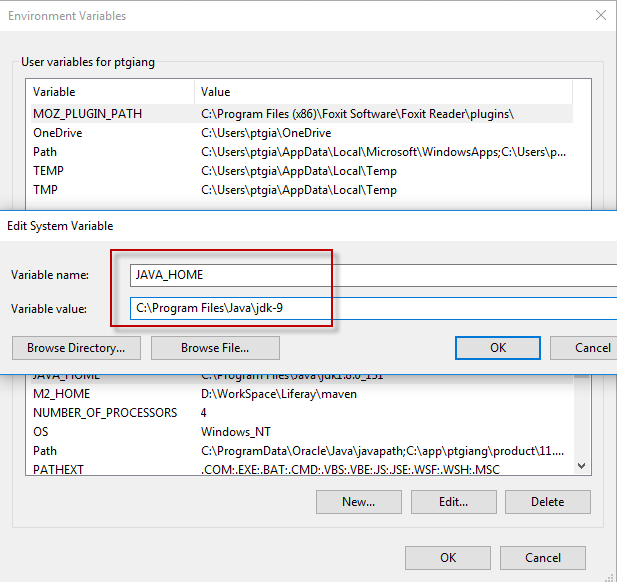Click Cancel in the Environment Variables dialog
This screenshot has width=617, height=582.
tap(543, 558)
